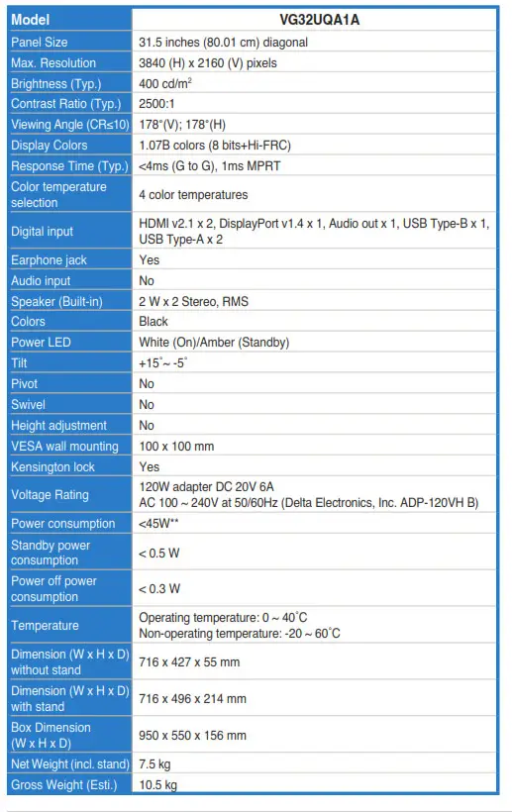The image size is (512, 812).
Task: Click the 1.07B colors value
Action: pyautogui.click(x=215, y=146)
